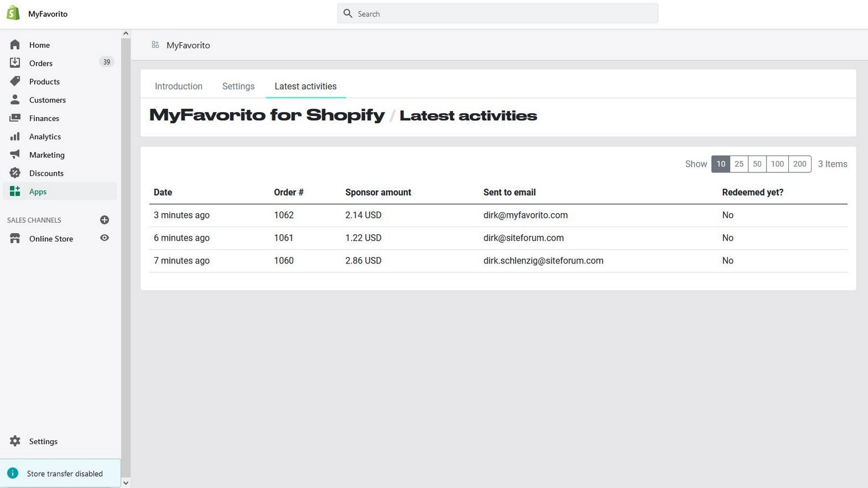Screen dimensions: 868x488
Task: Show 10 items per page
Action: [x=720, y=164]
